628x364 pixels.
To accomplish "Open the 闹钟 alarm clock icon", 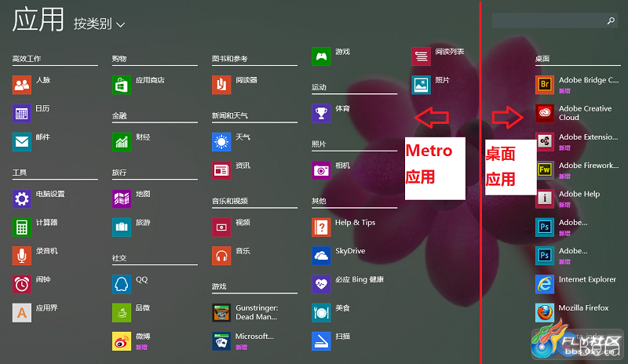I will click(22, 284).
